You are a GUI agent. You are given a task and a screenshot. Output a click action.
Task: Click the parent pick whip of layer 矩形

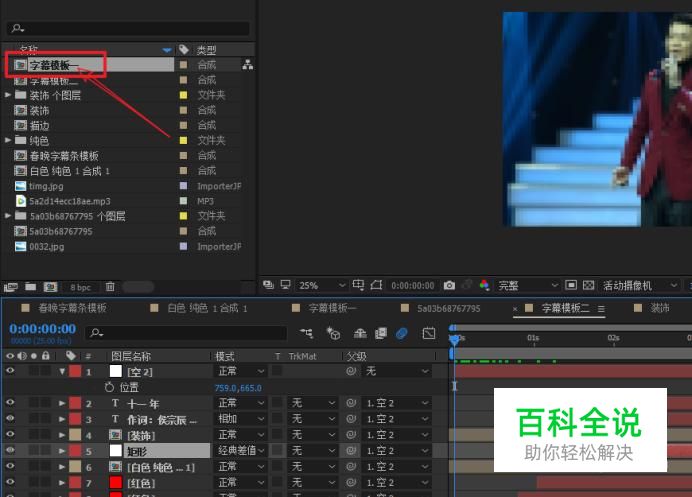(351, 451)
